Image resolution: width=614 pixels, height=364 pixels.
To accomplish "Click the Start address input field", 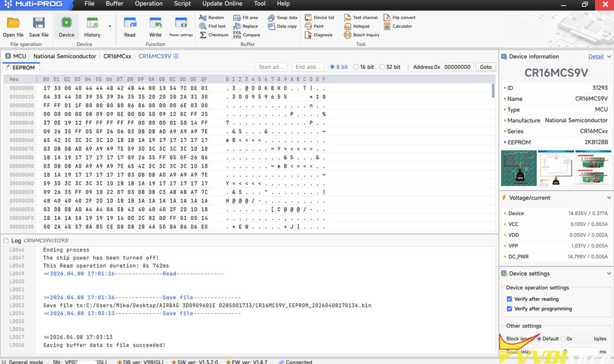I will pos(271,67).
